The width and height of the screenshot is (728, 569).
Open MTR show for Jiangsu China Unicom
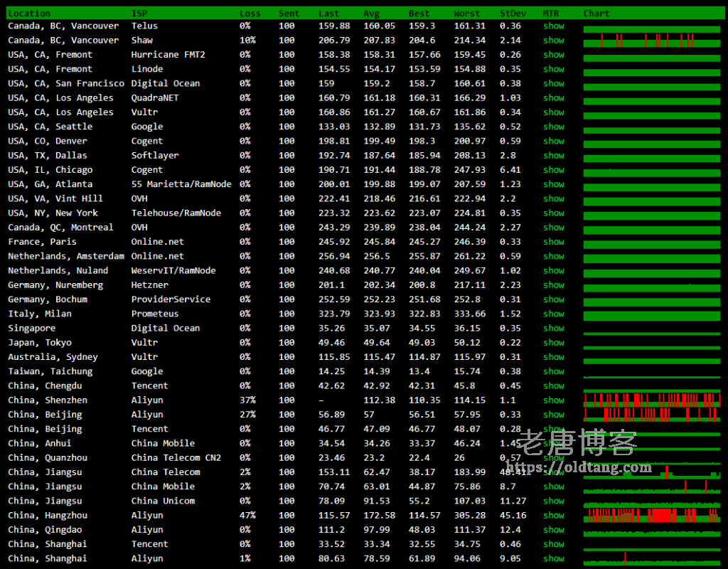tap(553, 501)
